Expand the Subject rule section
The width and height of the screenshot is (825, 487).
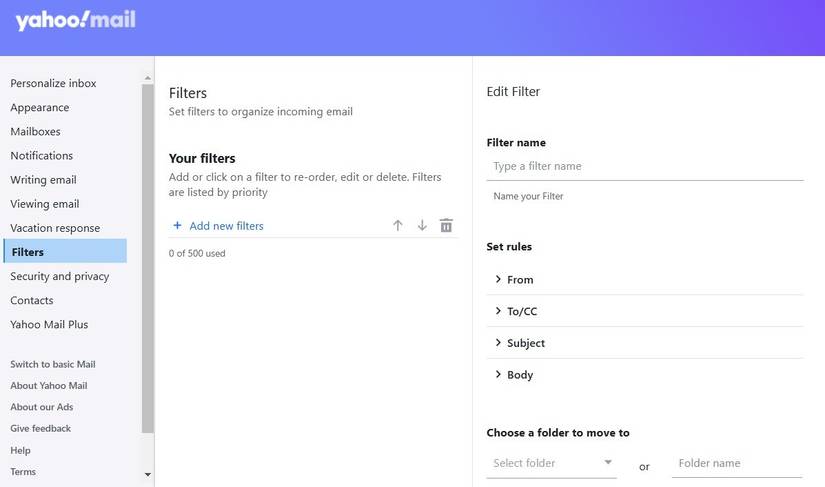[498, 343]
